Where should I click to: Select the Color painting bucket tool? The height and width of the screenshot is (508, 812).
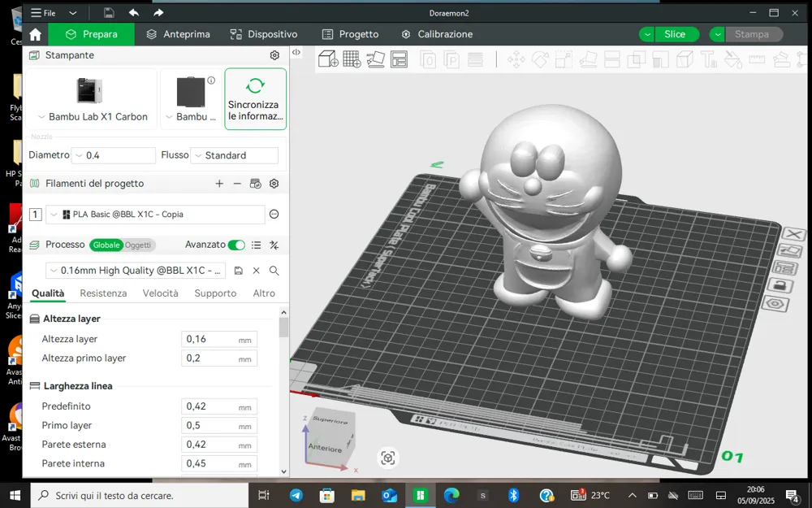(x=732, y=59)
